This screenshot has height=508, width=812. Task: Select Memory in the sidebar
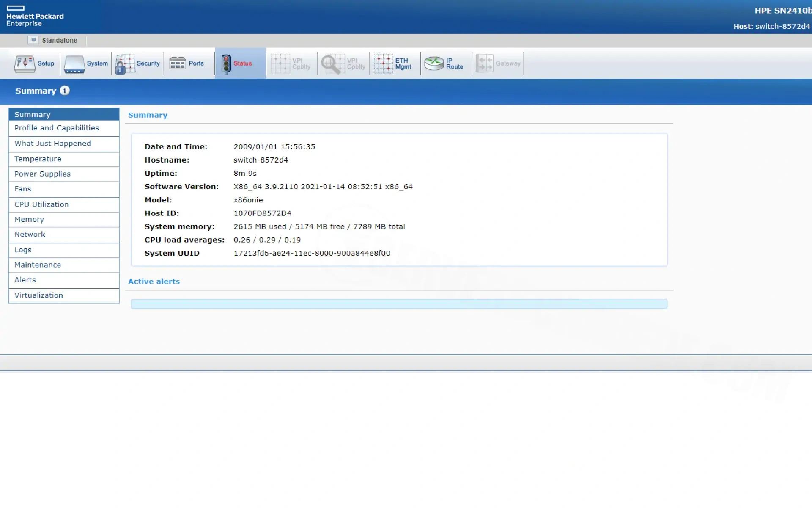point(29,220)
